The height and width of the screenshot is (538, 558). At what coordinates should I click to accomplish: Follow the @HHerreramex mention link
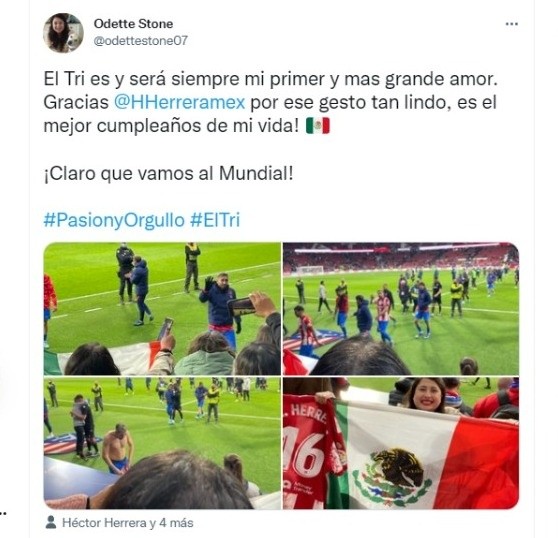tap(179, 102)
